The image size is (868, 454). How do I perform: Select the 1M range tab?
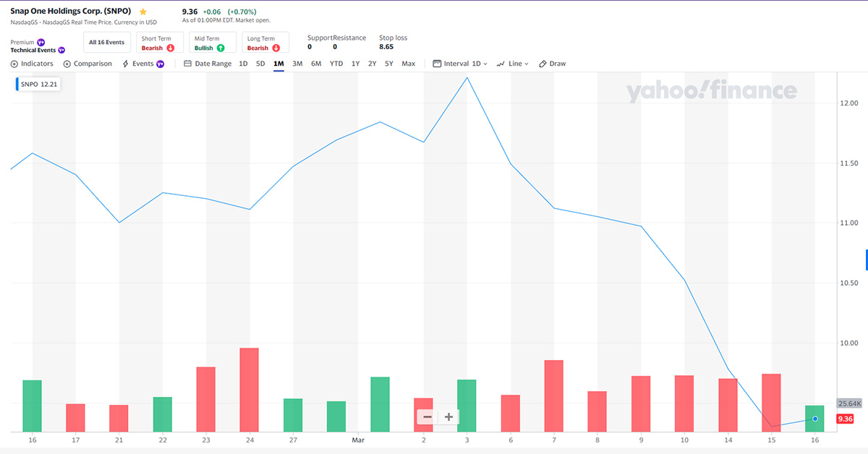click(278, 64)
